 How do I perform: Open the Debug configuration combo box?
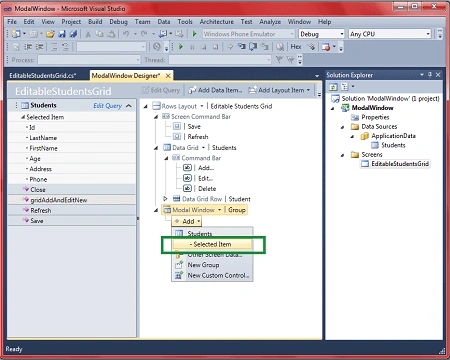(x=321, y=34)
